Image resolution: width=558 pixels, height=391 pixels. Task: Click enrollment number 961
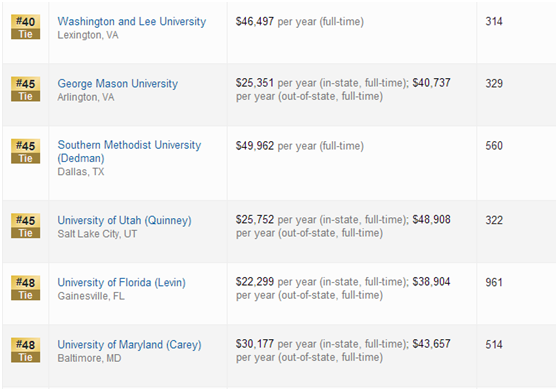pyautogui.click(x=494, y=282)
